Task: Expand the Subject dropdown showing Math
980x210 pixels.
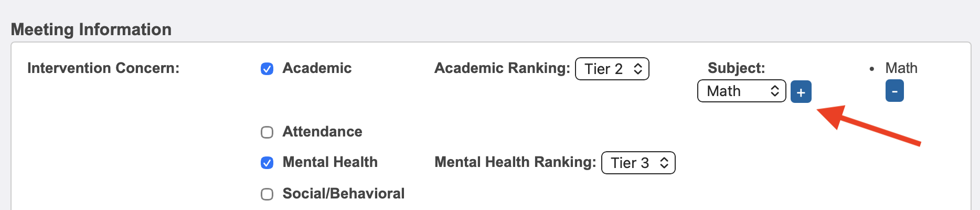Action: pyautogui.click(x=741, y=91)
